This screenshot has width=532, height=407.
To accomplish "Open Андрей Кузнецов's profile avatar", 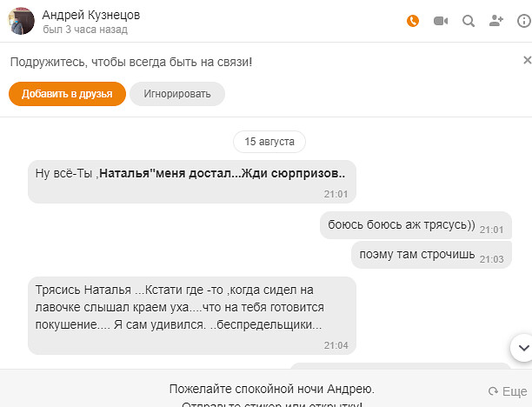I will tap(22, 22).
